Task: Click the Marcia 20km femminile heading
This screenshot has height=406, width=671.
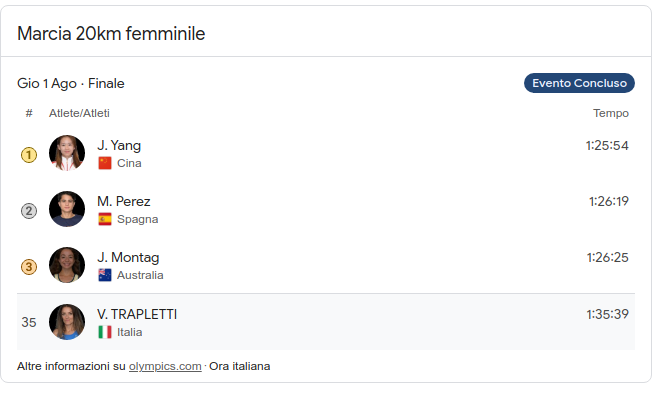Action: click(x=111, y=34)
